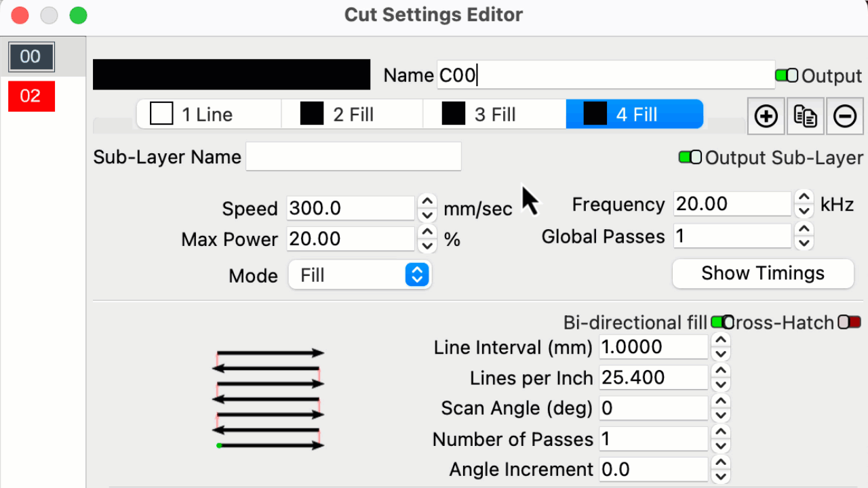Screen dimensions: 868x488
Task: Click the Frequency stepper arrows
Action: point(804,203)
